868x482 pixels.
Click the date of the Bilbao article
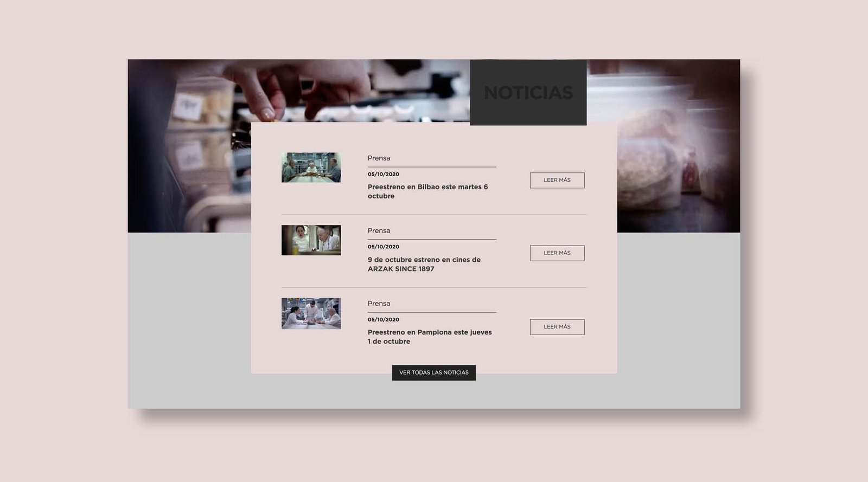pos(383,174)
